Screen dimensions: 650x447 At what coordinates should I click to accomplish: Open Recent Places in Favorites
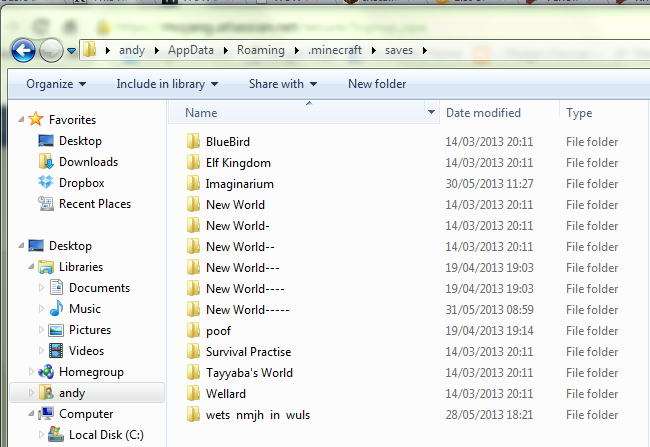pos(85,204)
